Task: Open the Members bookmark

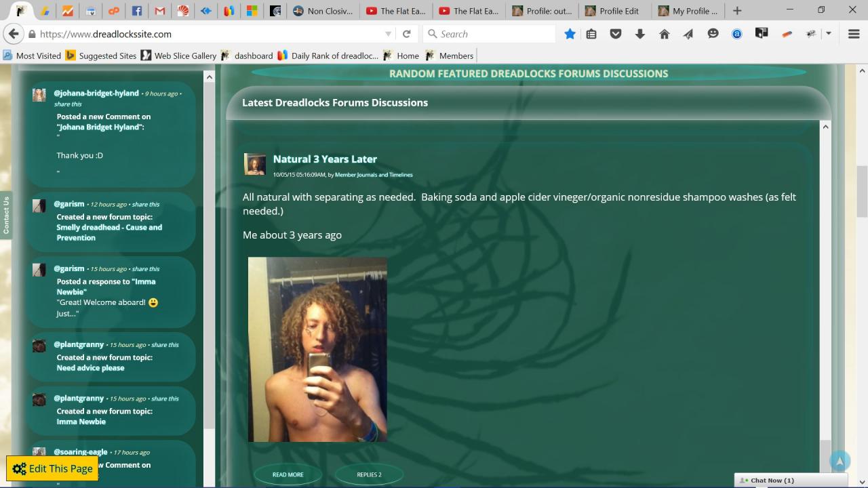Action: pyautogui.click(x=450, y=56)
